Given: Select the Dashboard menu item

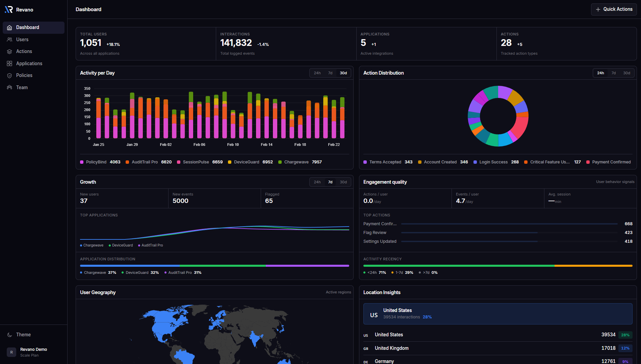Looking at the screenshot, I should coord(28,27).
